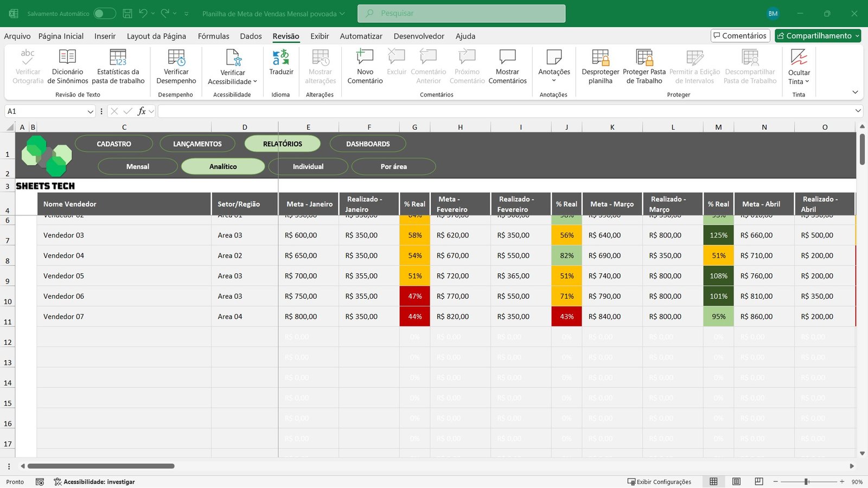
Task: Select the Mensal report button
Action: [x=138, y=166]
